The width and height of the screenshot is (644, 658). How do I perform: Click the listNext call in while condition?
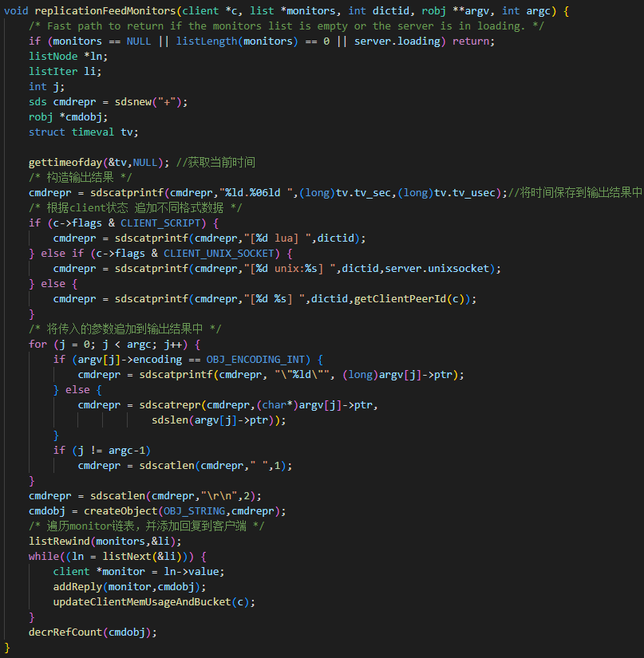tap(121, 556)
